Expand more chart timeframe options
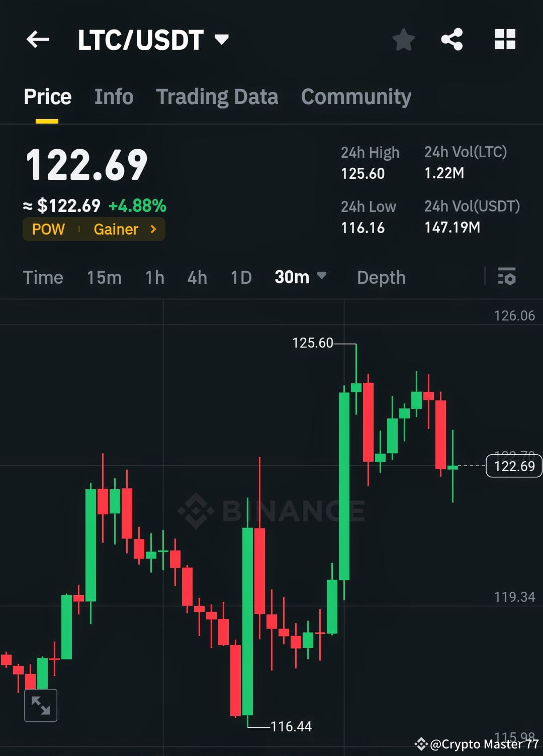 tap(322, 277)
